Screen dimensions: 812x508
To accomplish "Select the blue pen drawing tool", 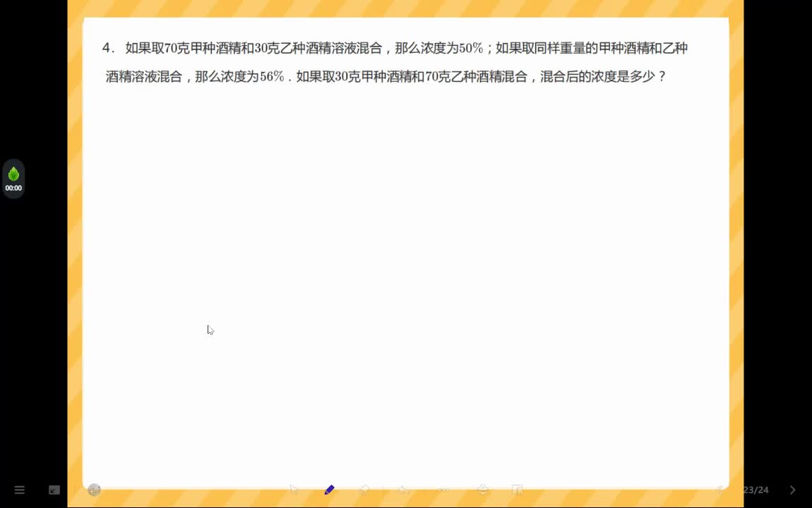I will pos(329,490).
